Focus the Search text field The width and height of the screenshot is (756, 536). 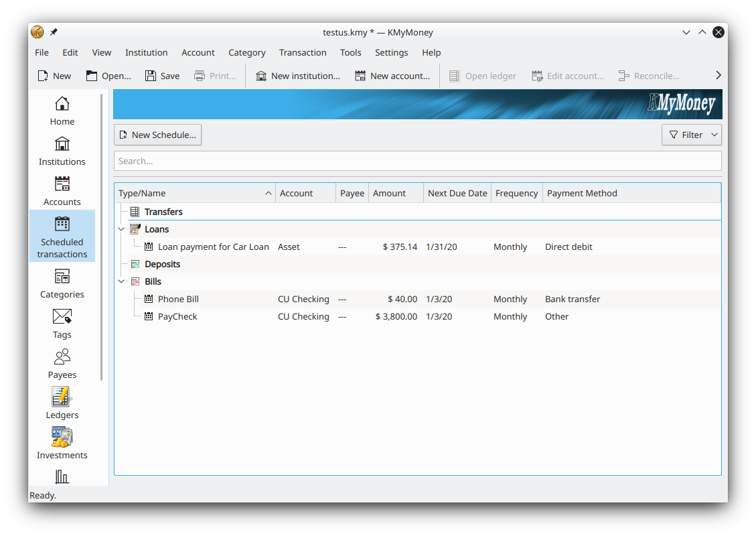point(417,161)
